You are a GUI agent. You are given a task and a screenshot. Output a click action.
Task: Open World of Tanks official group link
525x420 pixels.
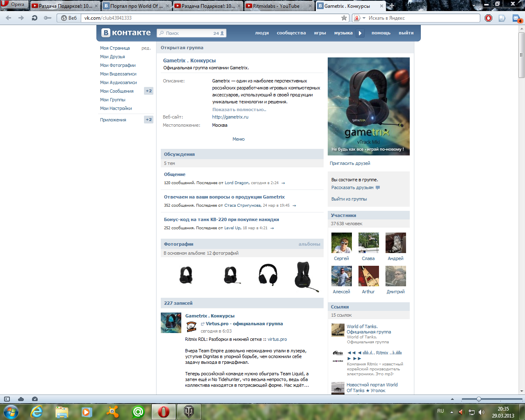[369, 329]
